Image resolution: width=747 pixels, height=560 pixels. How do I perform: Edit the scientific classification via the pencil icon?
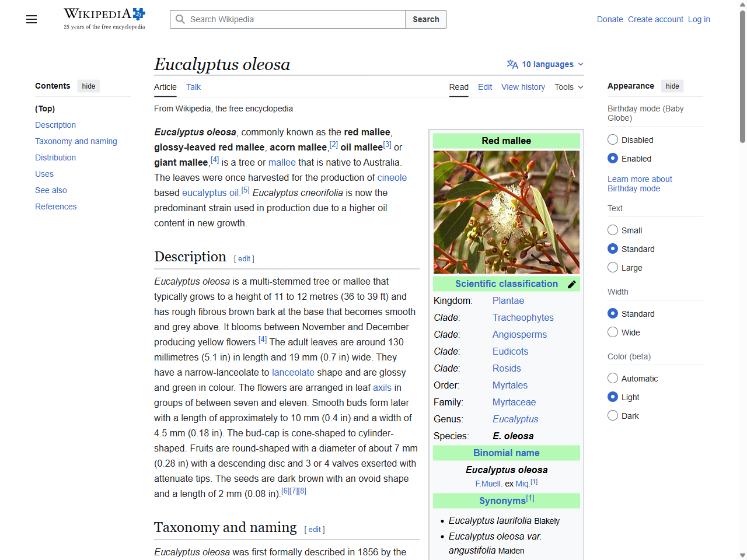click(x=572, y=284)
